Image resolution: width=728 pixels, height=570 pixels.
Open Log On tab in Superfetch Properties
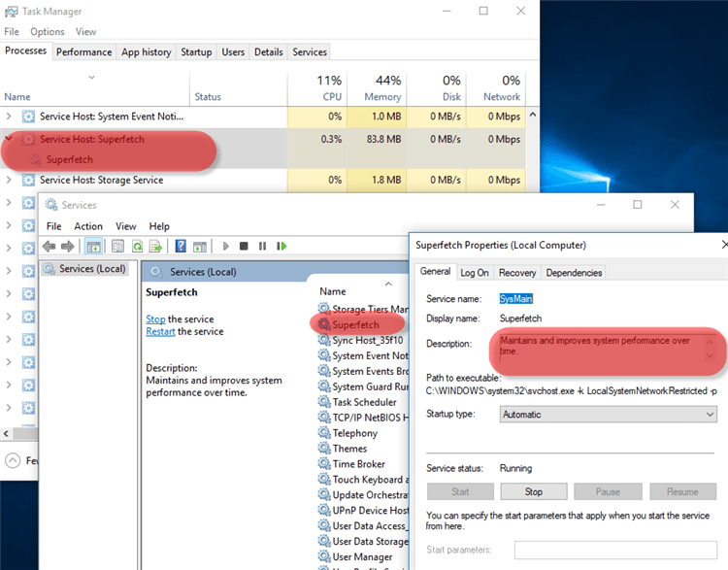pyautogui.click(x=475, y=273)
